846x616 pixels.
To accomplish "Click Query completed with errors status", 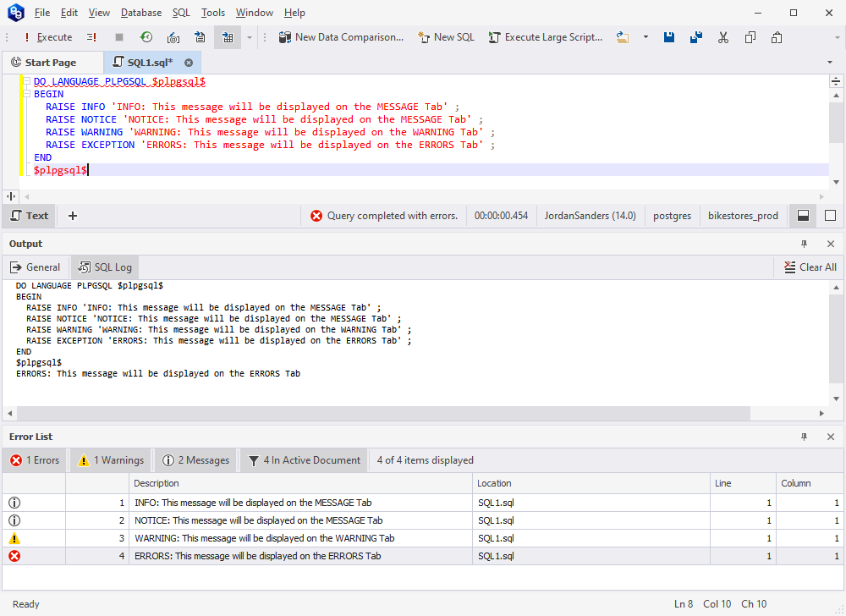I will click(x=383, y=216).
